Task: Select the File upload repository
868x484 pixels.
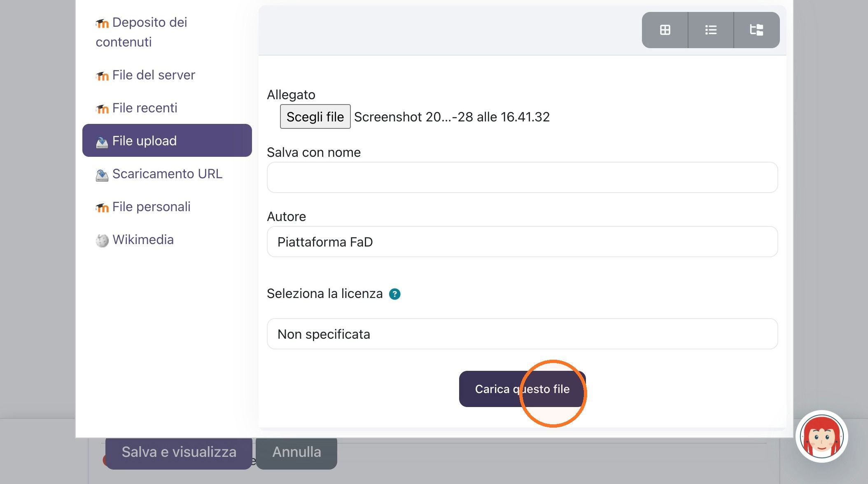Action: coord(167,140)
